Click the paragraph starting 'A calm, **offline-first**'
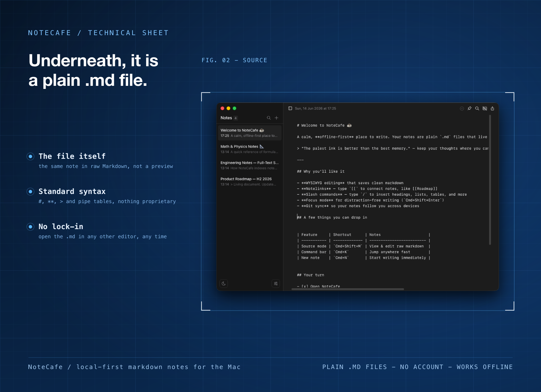 pyautogui.click(x=392, y=137)
